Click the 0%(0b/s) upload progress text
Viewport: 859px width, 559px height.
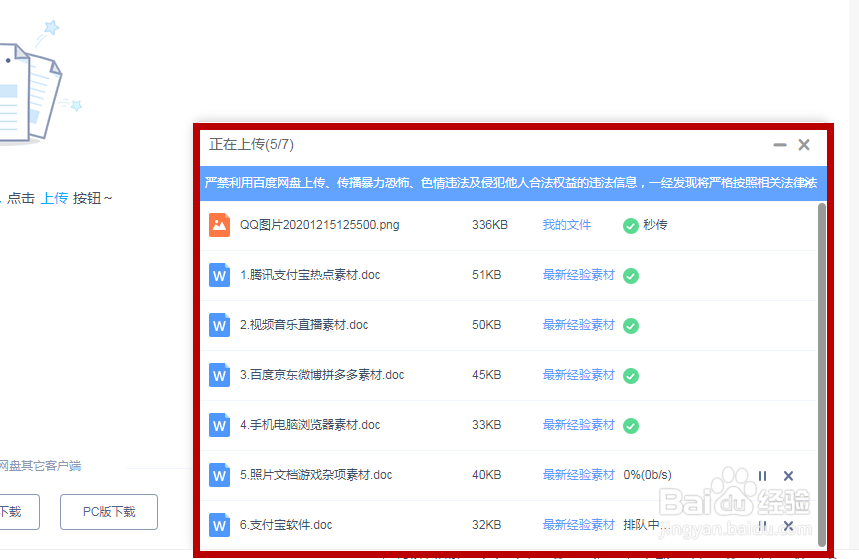point(648,475)
